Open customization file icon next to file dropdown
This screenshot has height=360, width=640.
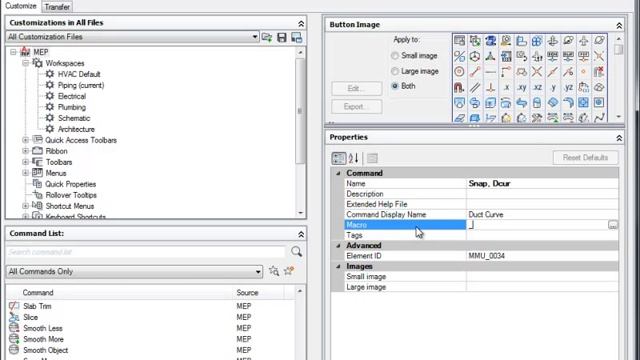267,37
